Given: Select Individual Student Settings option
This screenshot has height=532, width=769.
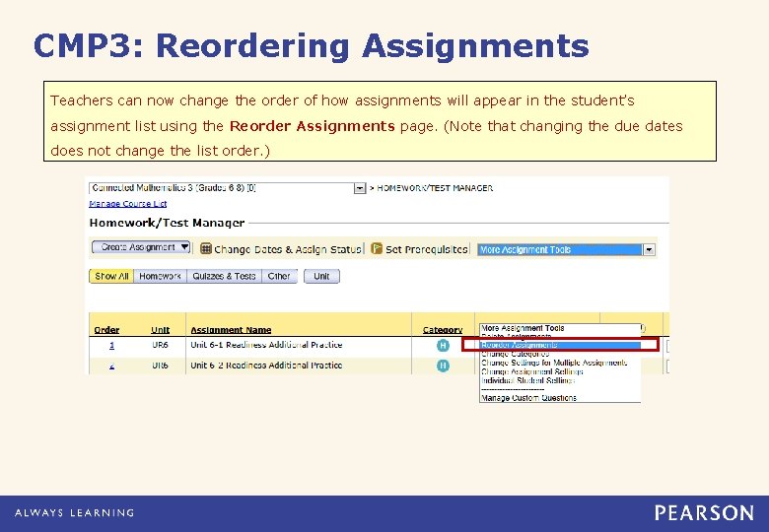Looking at the screenshot, I should pos(527,380).
